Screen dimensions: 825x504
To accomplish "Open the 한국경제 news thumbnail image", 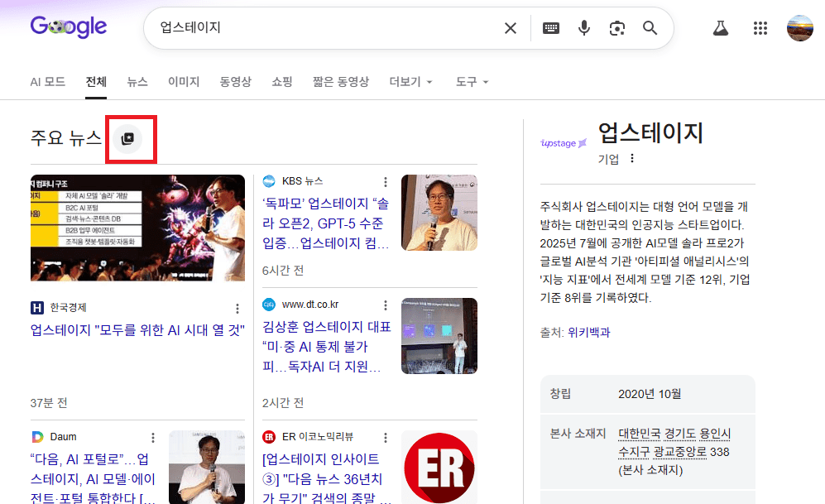I will point(137,228).
